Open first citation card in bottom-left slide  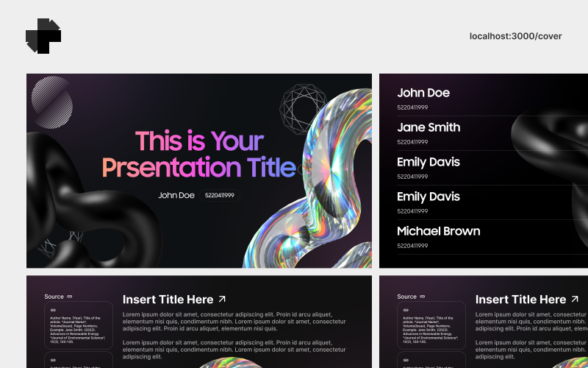pyautogui.click(x=79, y=325)
